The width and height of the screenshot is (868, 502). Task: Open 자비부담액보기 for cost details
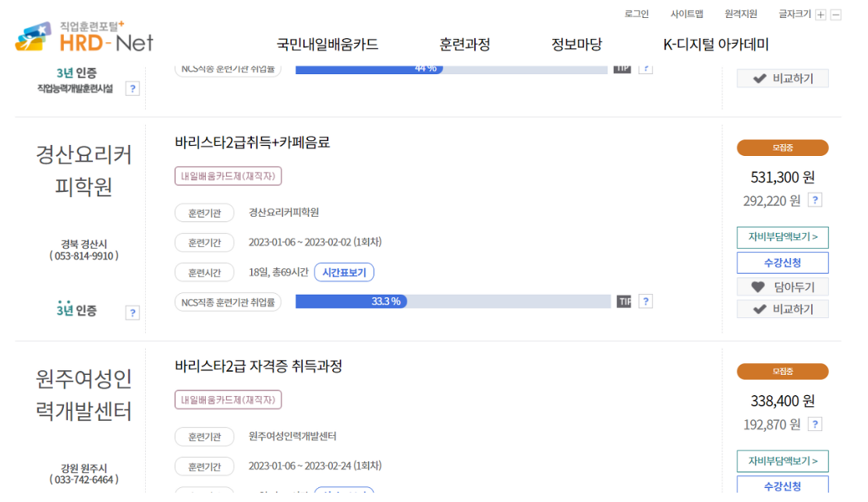[x=782, y=237]
